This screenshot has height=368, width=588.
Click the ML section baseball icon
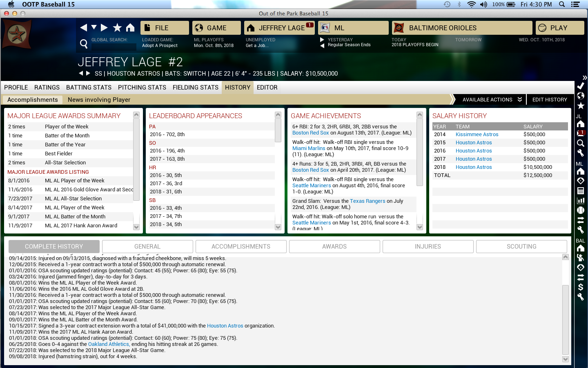point(580,210)
